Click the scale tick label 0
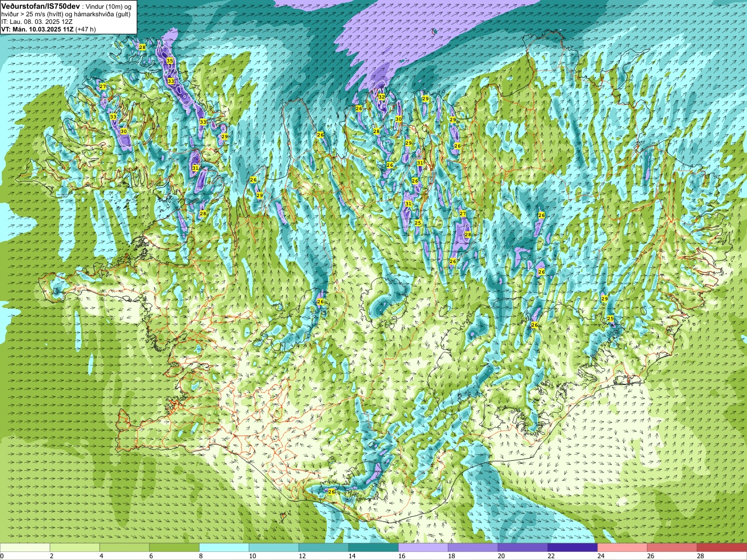 2,556
